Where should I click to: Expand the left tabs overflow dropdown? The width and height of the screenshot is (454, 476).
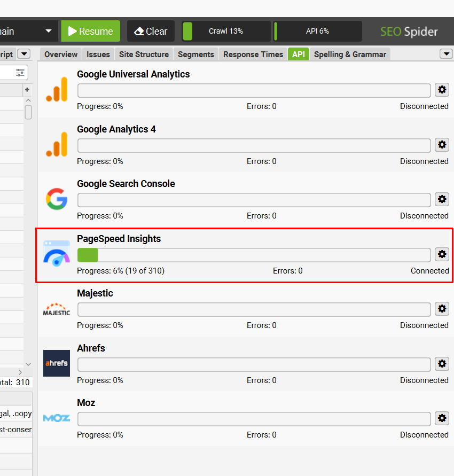[x=24, y=54]
